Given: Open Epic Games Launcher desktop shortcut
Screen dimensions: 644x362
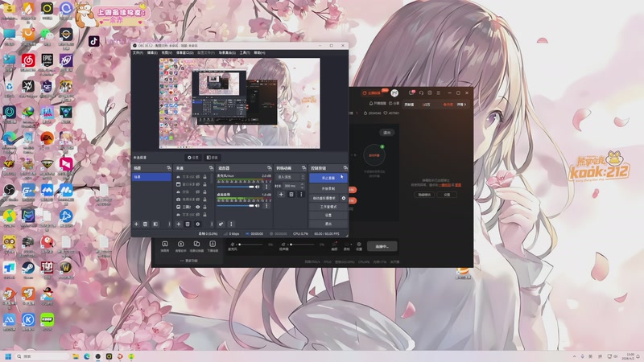Looking at the screenshot, I should click(47, 63).
